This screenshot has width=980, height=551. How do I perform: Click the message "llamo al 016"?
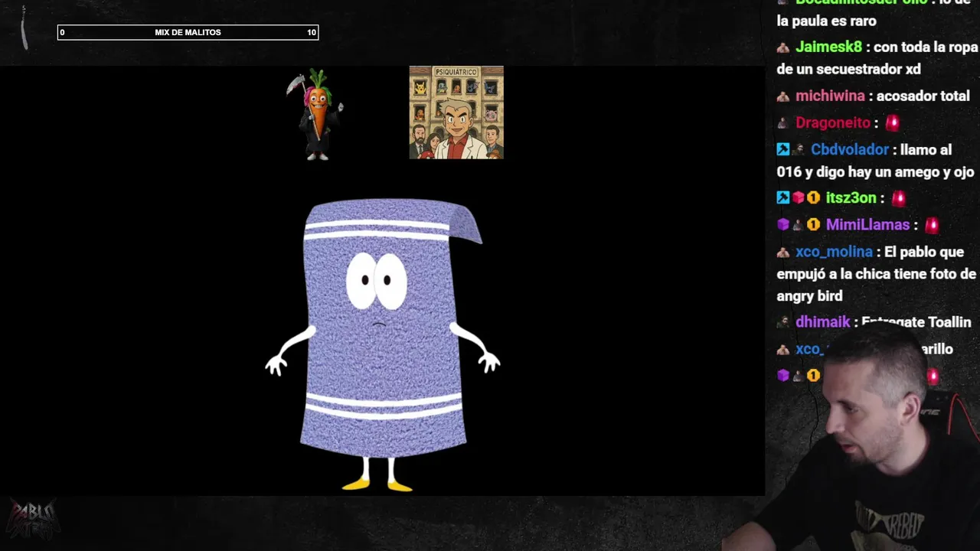875,161
